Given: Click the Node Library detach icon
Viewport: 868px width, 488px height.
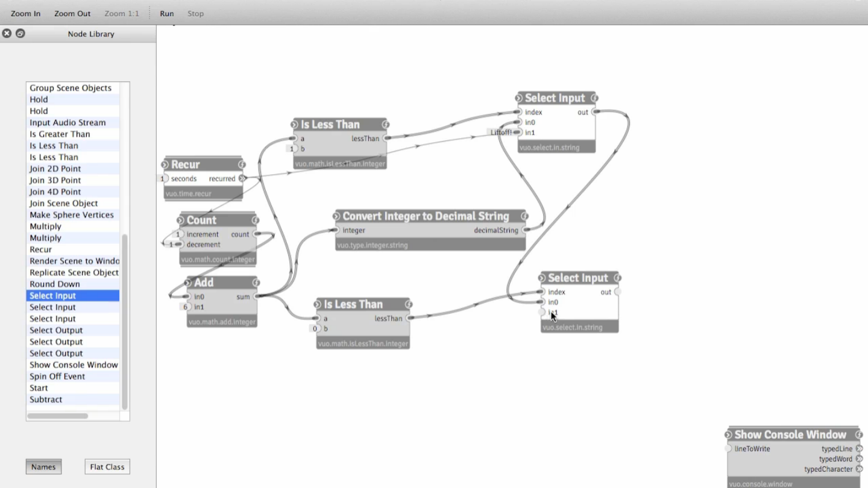Looking at the screenshot, I should 20,34.
